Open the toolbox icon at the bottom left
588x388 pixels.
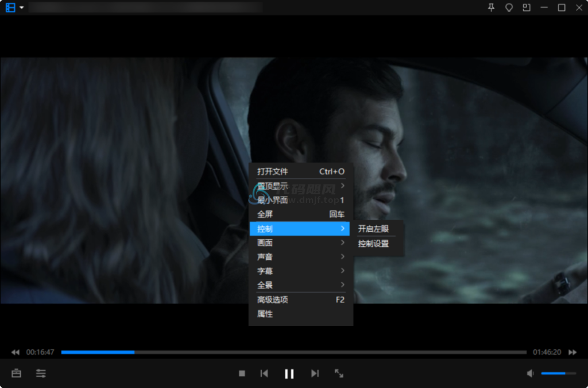pos(16,374)
